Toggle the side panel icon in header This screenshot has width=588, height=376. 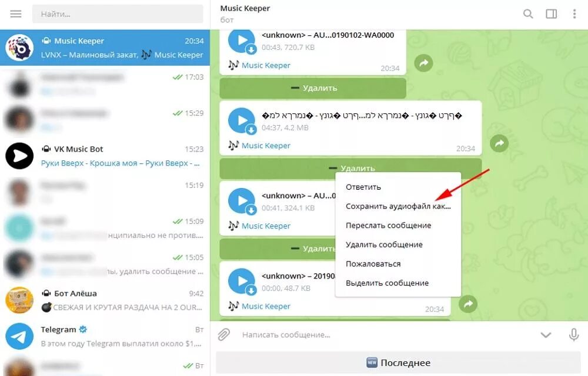pos(552,14)
